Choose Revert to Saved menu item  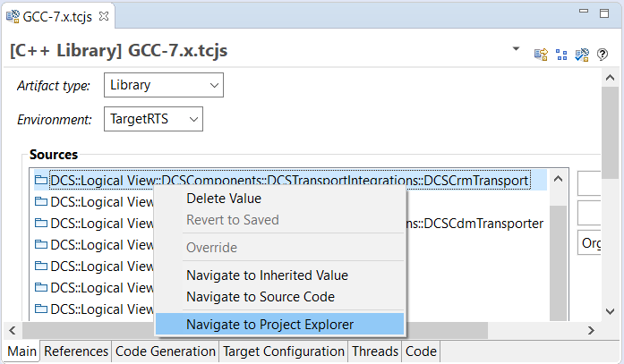coord(279,220)
